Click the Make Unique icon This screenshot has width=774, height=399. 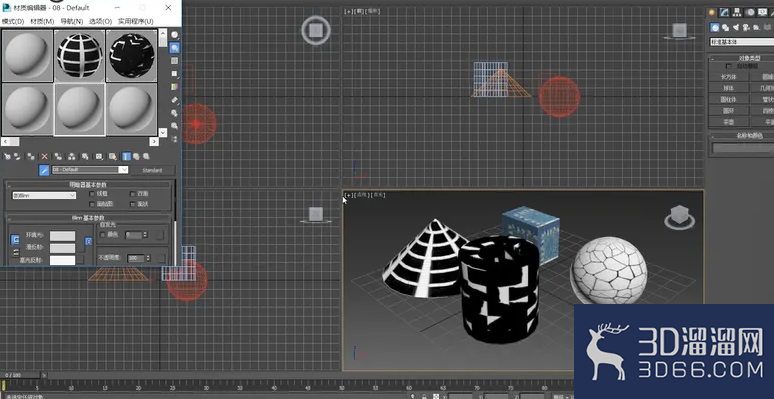point(72,157)
